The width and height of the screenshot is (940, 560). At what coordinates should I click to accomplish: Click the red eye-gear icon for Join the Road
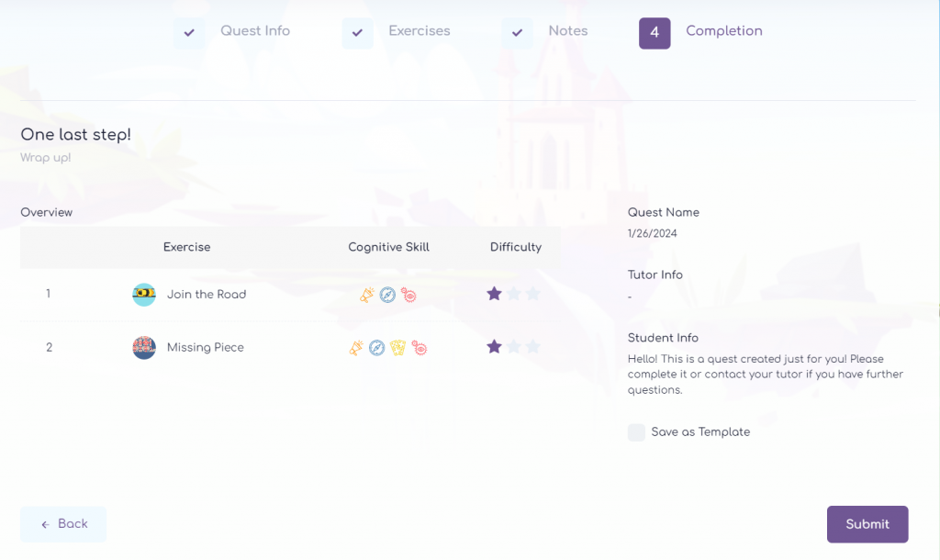tap(408, 295)
